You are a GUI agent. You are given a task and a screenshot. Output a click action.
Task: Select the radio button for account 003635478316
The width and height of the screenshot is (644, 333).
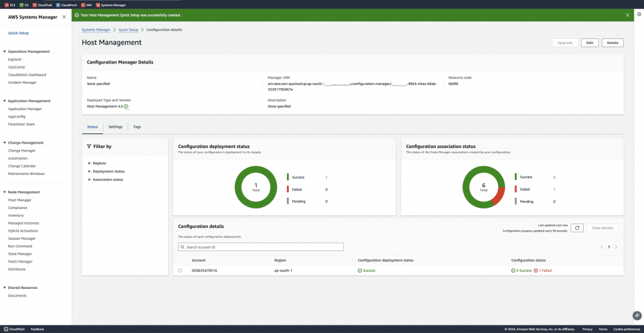click(x=180, y=271)
